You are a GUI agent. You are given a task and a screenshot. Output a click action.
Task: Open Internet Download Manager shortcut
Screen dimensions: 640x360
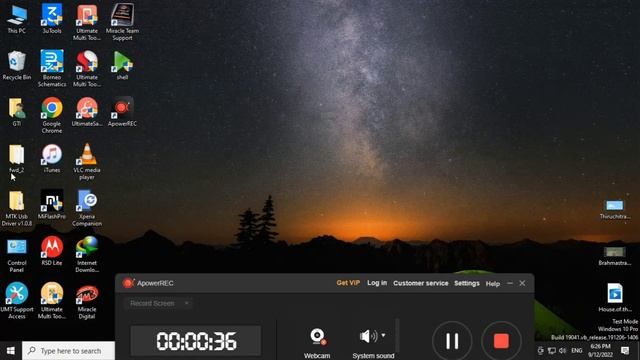tap(87, 255)
